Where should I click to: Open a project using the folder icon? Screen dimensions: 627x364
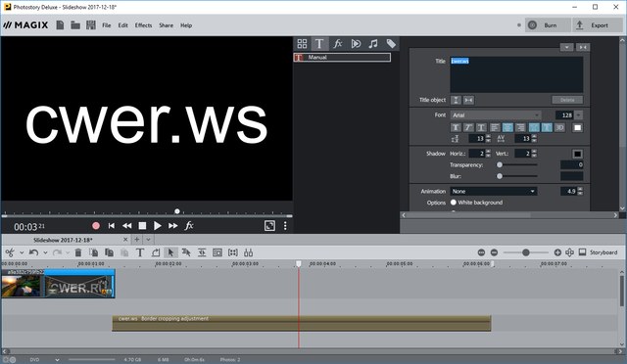pos(75,25)
